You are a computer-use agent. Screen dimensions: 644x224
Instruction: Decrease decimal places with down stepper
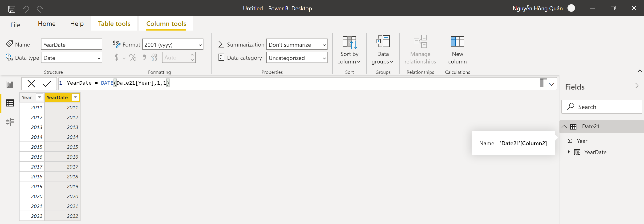click(x=192, y=60)
